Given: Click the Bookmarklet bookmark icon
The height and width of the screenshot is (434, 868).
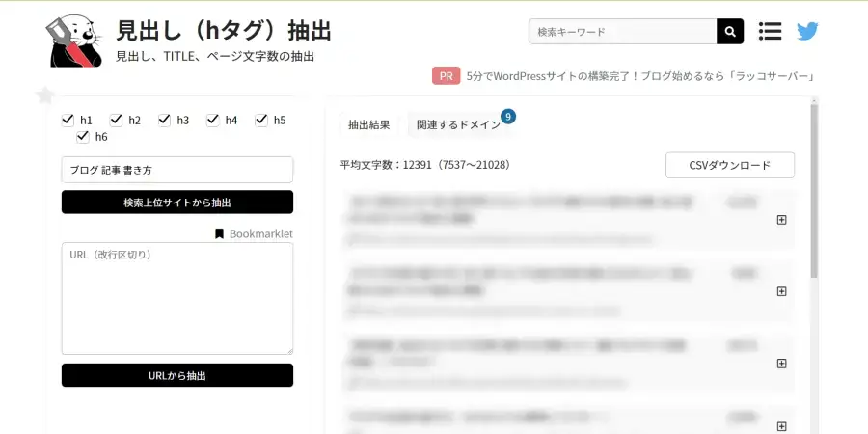Looking at the screenshot, I should 219,233.
